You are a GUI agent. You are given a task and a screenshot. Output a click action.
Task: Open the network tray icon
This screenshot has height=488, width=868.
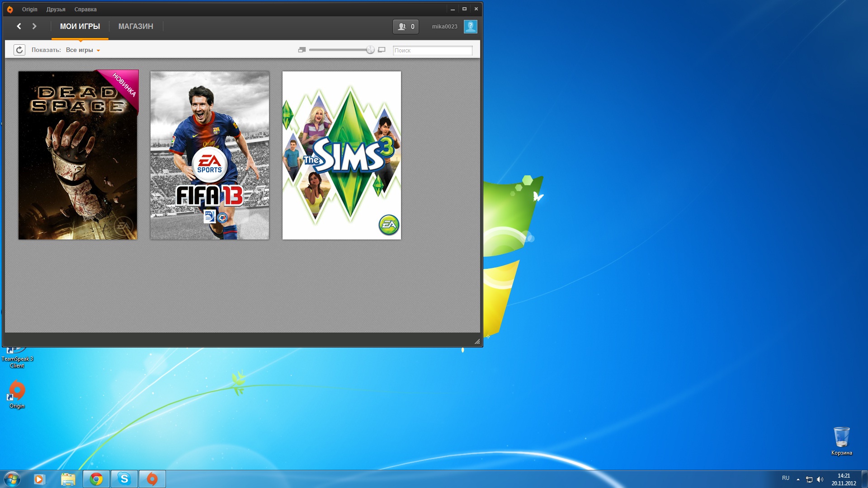(x=809, y=479)
